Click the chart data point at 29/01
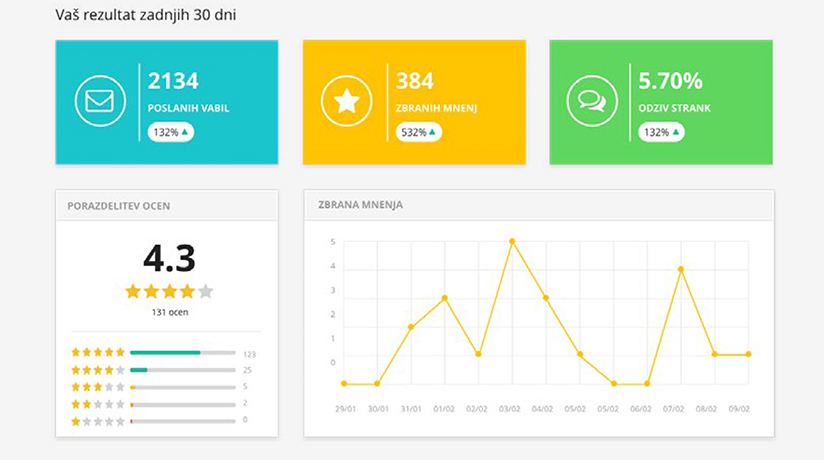824x460 pixels. (x=344, y=383)
